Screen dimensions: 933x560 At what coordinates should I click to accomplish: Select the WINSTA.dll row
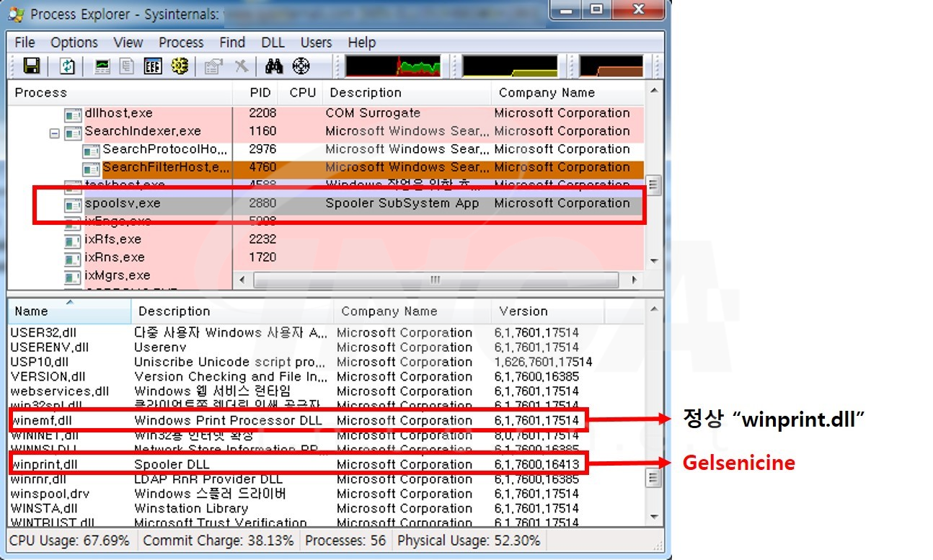coord(326,509)
